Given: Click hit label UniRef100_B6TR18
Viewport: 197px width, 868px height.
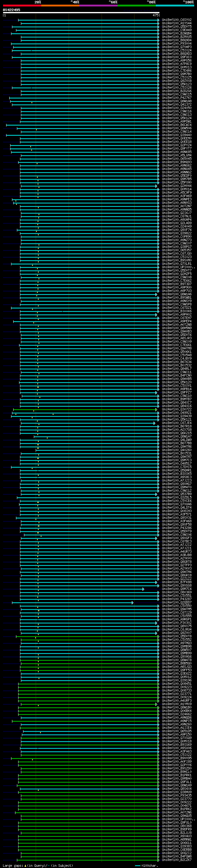Looking at the screenshot, I should tap(177, 426).
